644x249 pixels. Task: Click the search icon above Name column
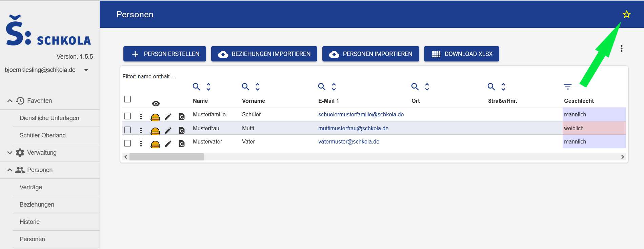pos(196,87)
